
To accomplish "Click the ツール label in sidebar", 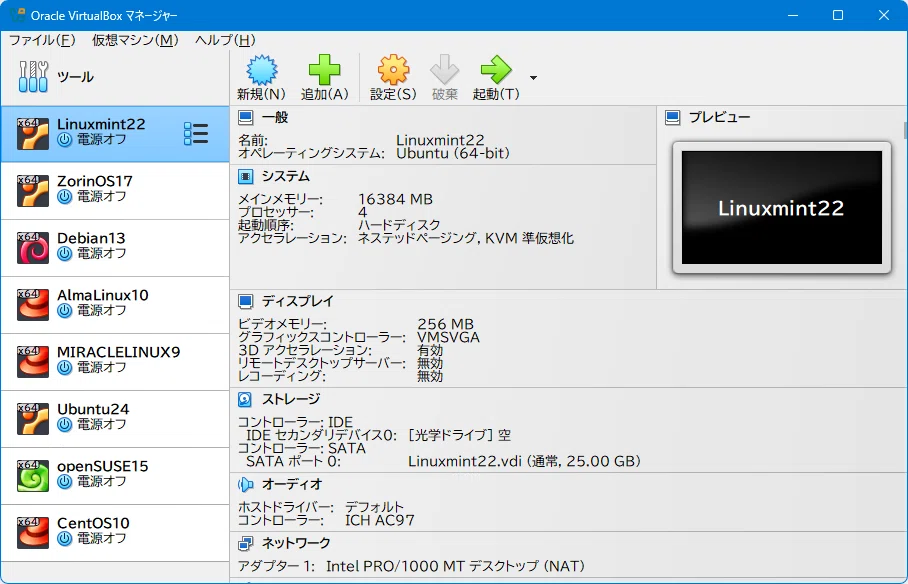I will [75, 76].
